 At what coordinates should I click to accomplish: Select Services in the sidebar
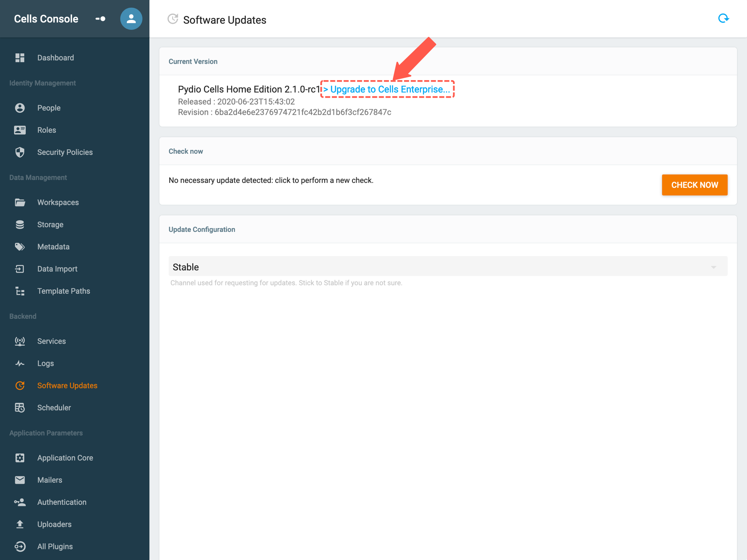pos(51,341)
